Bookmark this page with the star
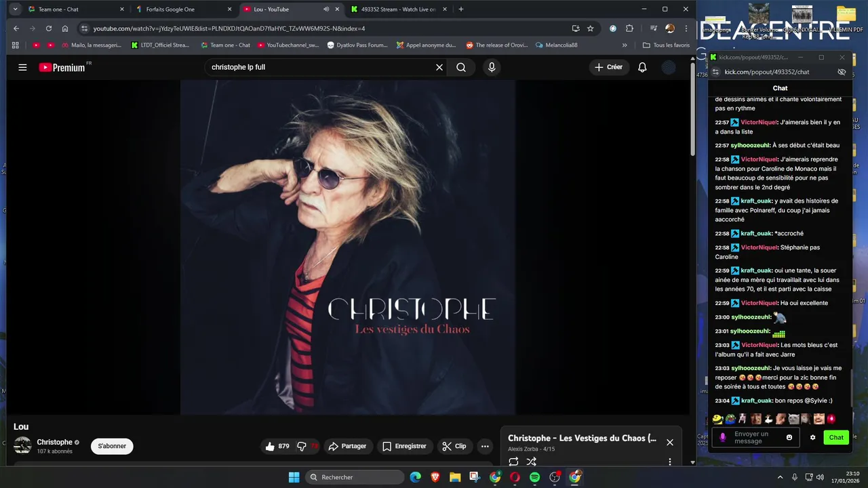The height and width of the screenshot is (488, 868). 591,28
